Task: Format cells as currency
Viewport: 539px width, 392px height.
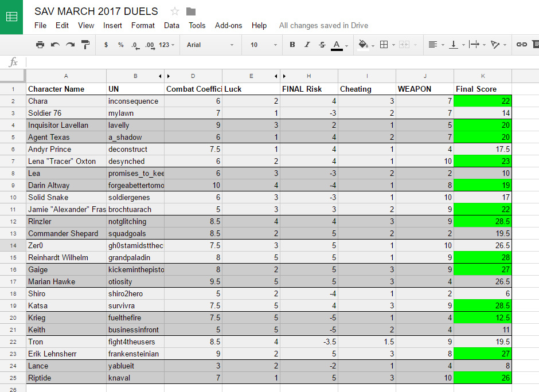Action: (106, 45)
